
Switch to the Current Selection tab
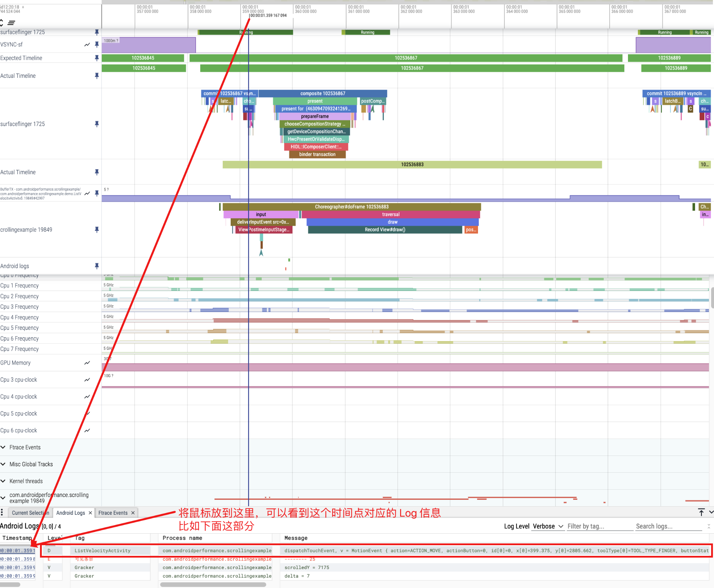30,513
